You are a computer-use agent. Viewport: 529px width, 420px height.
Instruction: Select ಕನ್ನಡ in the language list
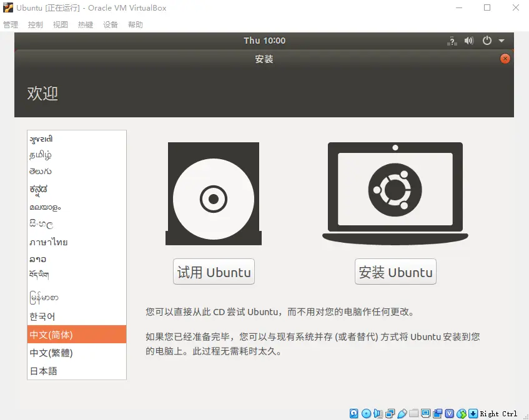click(x=77, y=190)
